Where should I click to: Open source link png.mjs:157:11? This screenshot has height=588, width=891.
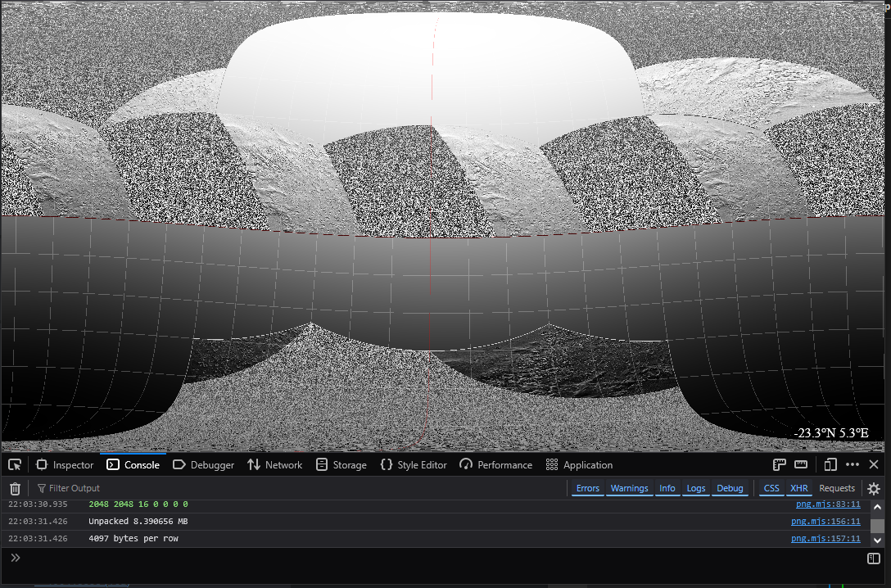click(825, 538)
